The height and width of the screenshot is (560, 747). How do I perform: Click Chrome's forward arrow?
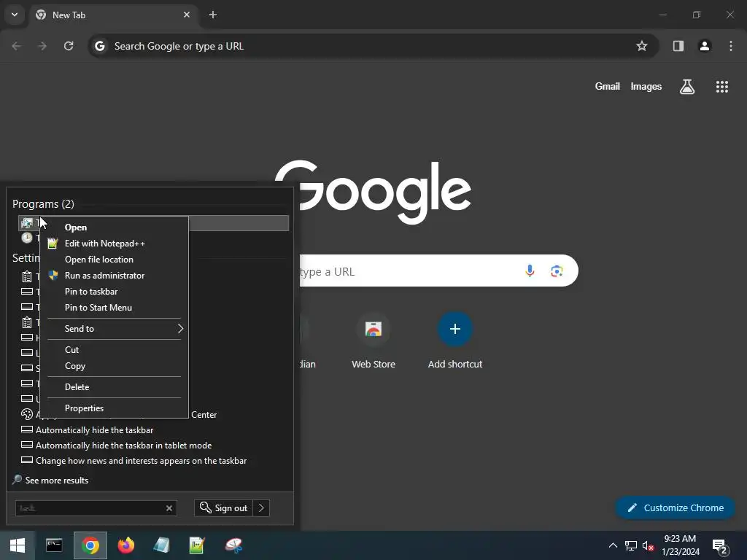tap(42, 46)
